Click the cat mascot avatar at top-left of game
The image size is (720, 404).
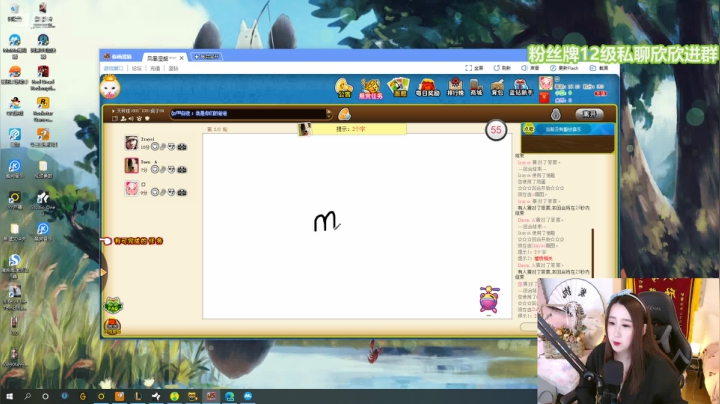pos(110,87)
